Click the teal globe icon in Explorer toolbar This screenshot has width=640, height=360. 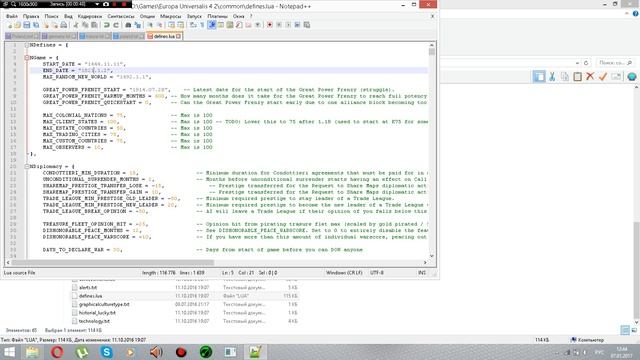[632, 76]
